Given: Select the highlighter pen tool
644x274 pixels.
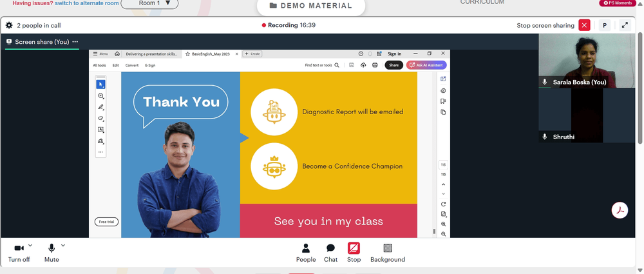Looking at the screenshot, I should (100, 108).
